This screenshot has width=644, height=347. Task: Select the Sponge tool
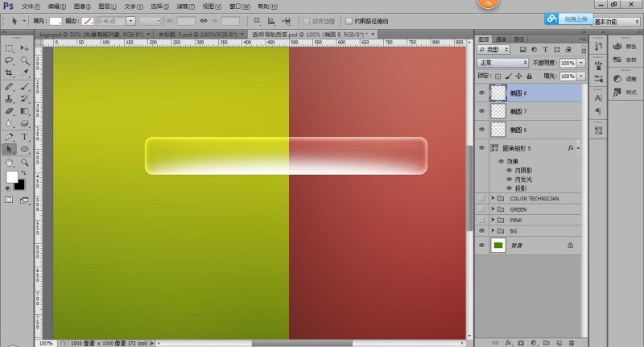pos(24,124)
